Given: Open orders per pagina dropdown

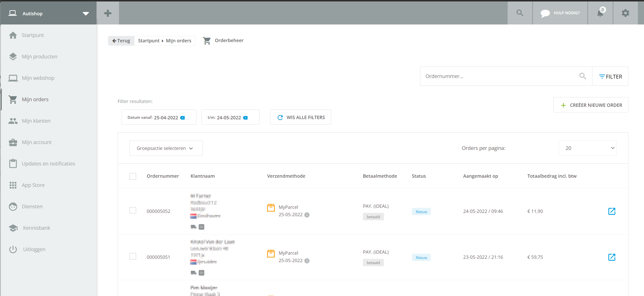Looking at the screenshot, I should pyautogui.click(x=587, y=148).
